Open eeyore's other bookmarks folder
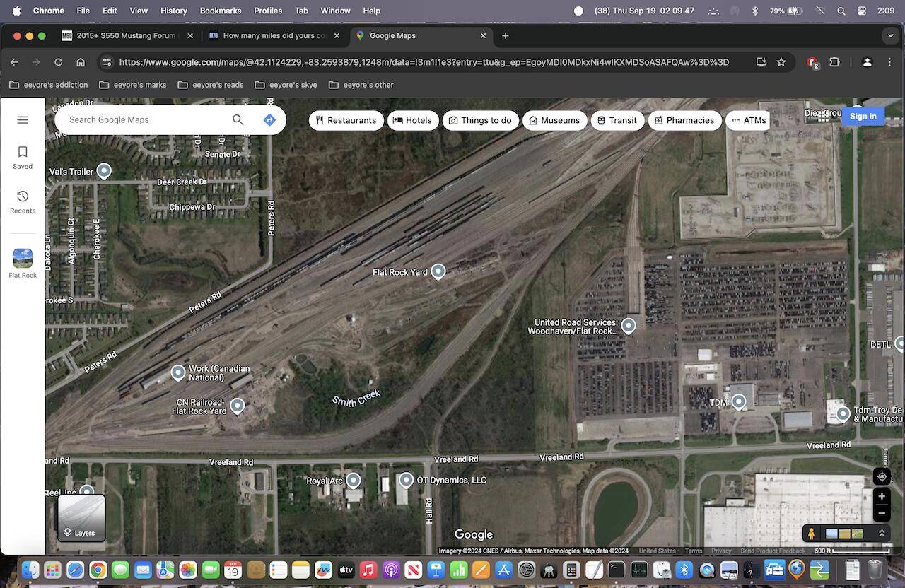Viewport: 905px width, 588px height. (361, 85)
